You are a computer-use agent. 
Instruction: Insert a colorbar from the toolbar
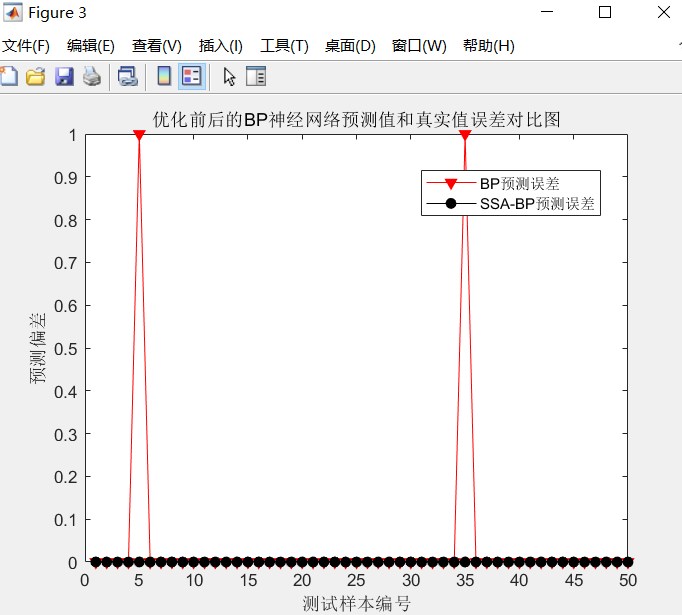tap(164, 77)
